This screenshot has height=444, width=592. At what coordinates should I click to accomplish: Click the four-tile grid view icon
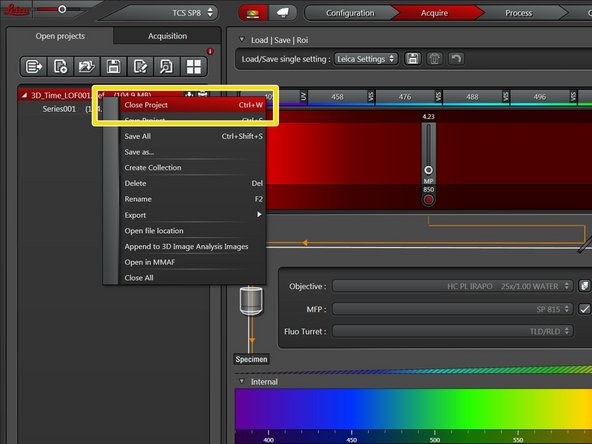[x=194, y=67]
